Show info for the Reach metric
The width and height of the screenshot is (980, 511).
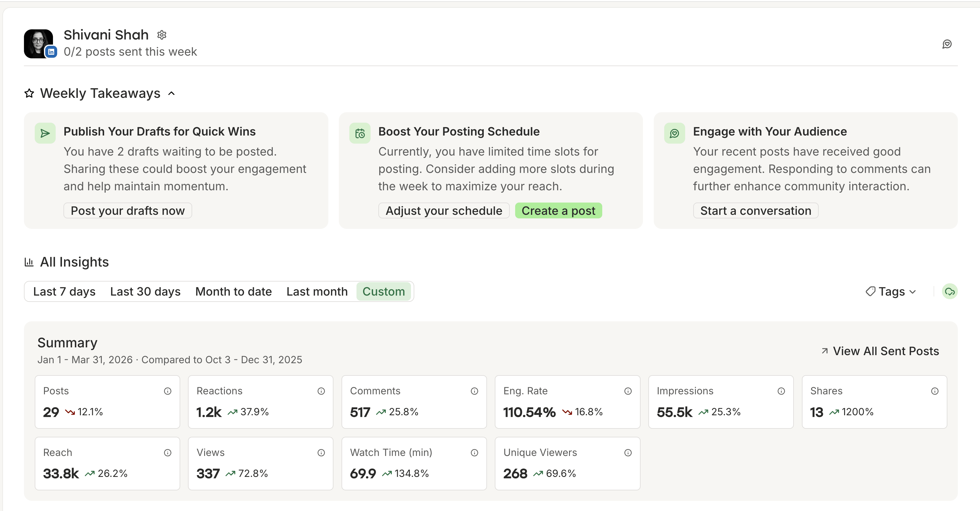tap(167, 453)
